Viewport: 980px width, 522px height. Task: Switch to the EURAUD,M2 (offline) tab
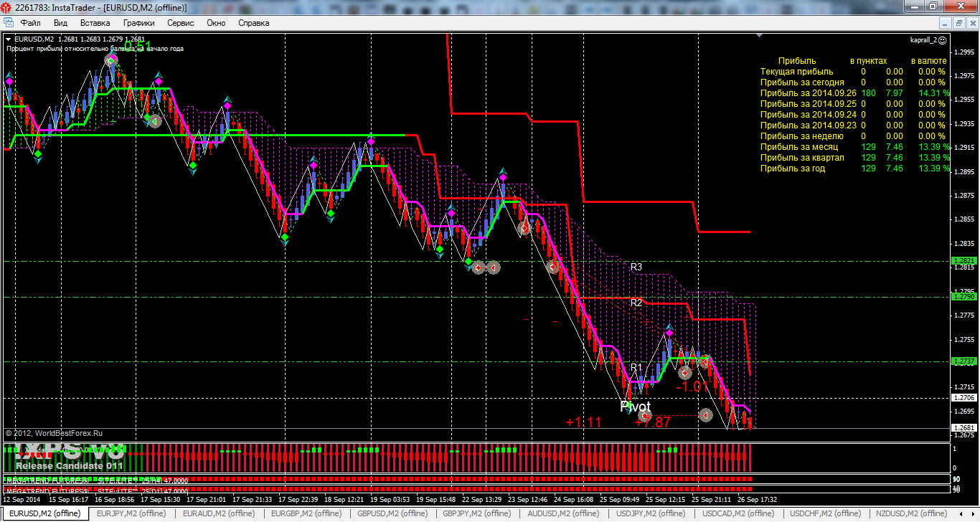pos(219,513)
